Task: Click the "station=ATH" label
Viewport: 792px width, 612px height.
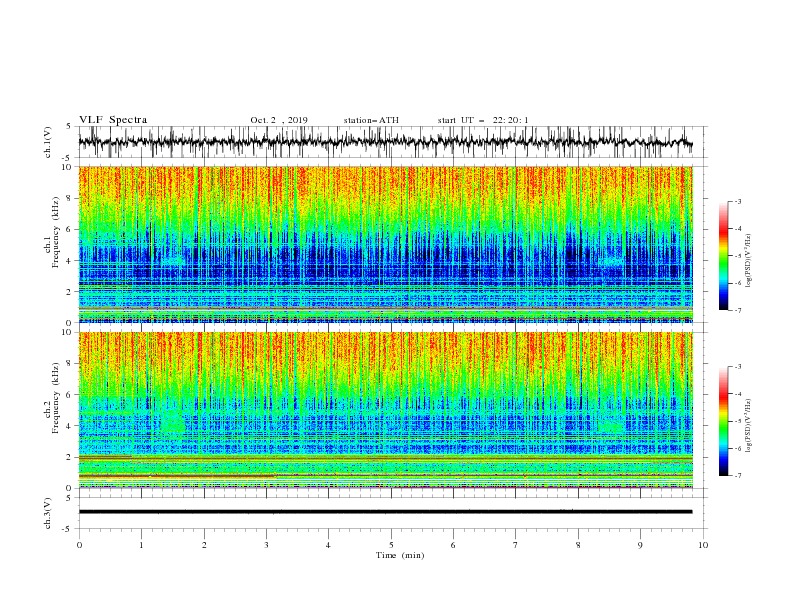Action: point(371,120)
